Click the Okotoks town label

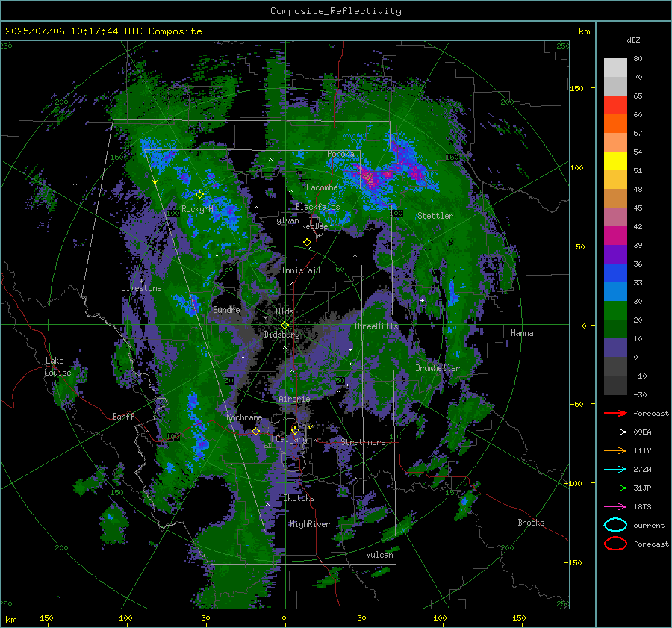(x=299, y=498)
